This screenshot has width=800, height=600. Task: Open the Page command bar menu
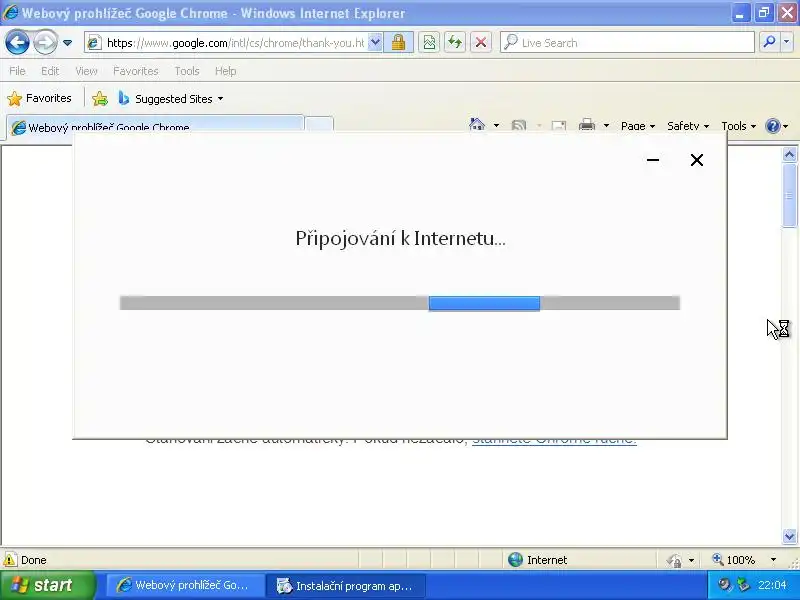[x=638, y=126]
